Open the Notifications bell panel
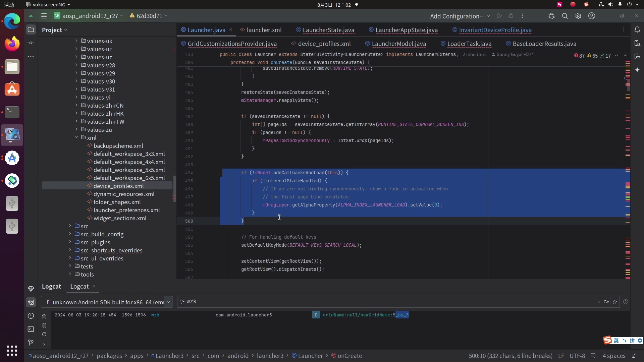Screen dimensions: 644x362 637,29
